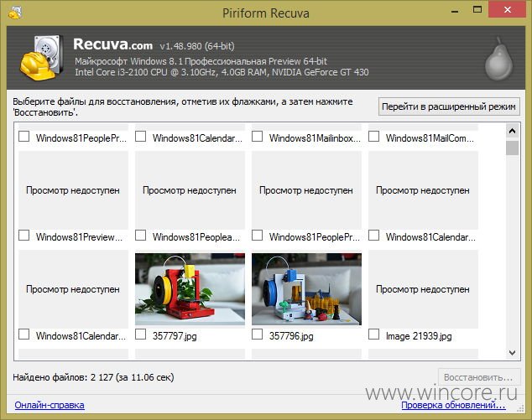Open the window menu via title bar icon
532x420 pixels.
14,13
